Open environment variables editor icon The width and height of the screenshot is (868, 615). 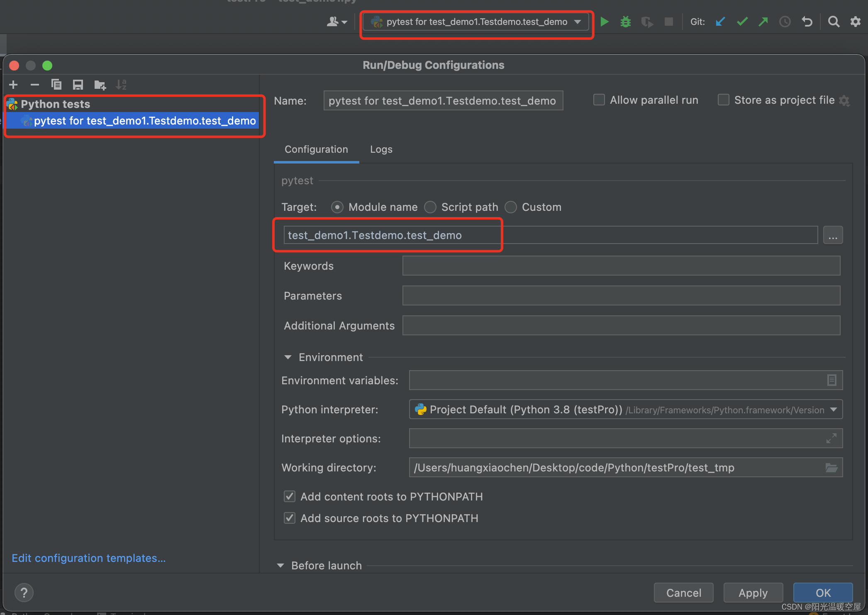click(x=832, y=380)
